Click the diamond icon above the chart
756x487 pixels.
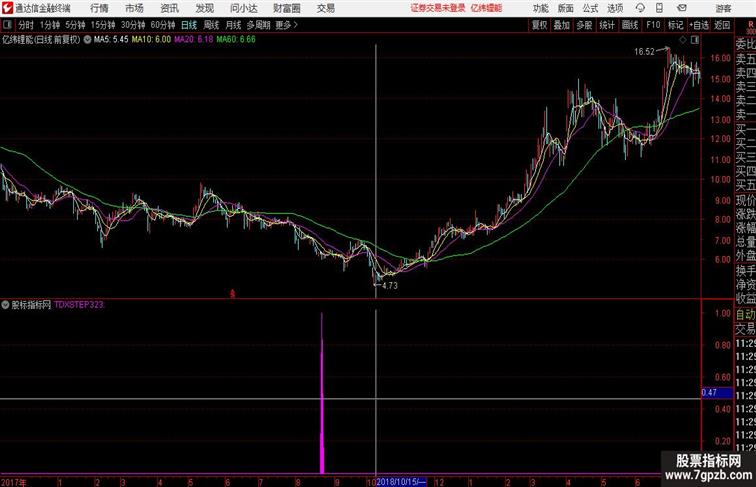[x=683, y=40]
